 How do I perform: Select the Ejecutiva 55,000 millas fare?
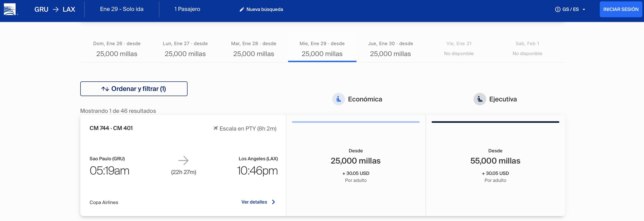495,165
